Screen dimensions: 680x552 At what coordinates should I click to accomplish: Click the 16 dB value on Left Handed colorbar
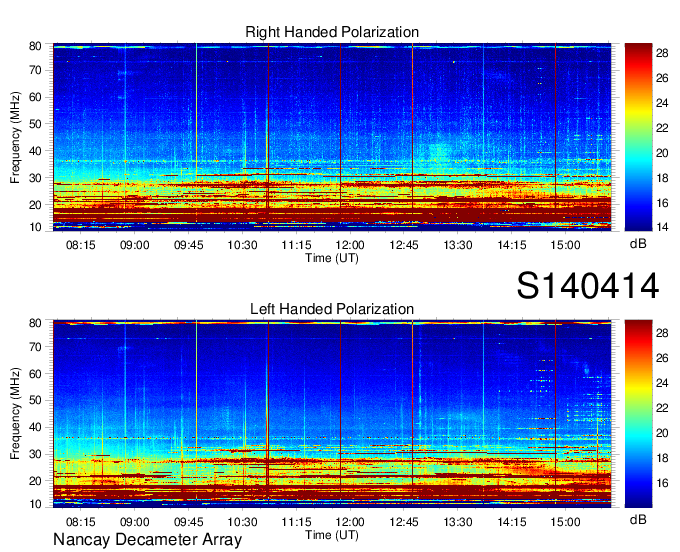[x=662, y=483]
